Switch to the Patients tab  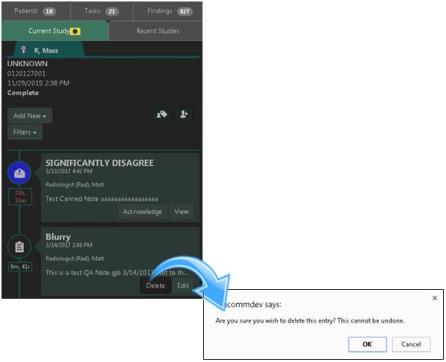point(35,11)
